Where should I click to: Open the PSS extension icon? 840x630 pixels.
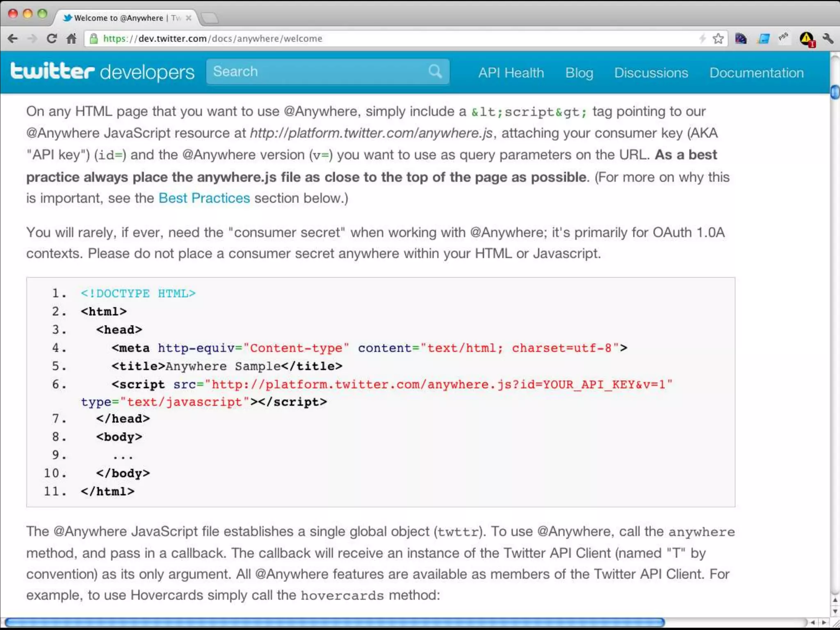784,38
